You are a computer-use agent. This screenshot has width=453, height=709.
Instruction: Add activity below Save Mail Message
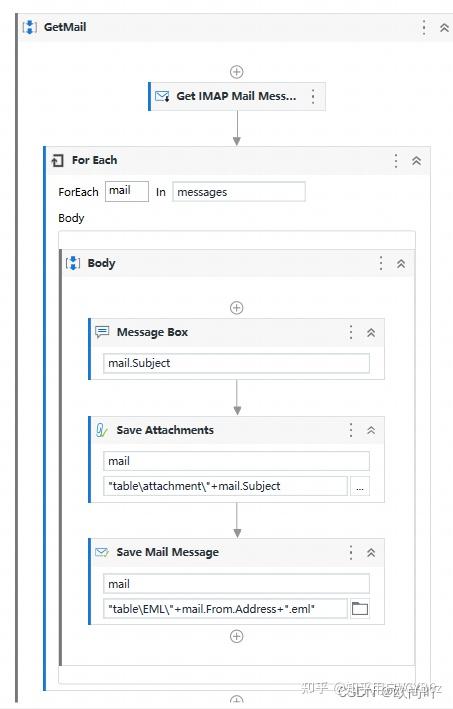point(236,636)
